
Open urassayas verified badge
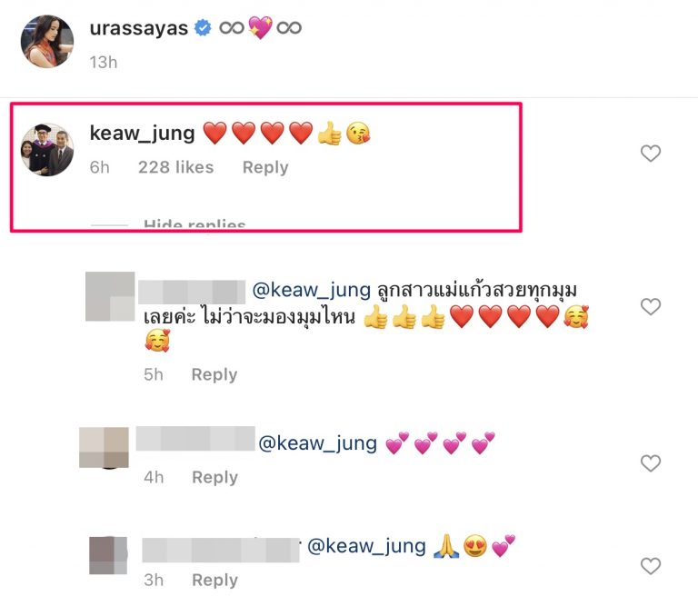[x=203, y=28]
